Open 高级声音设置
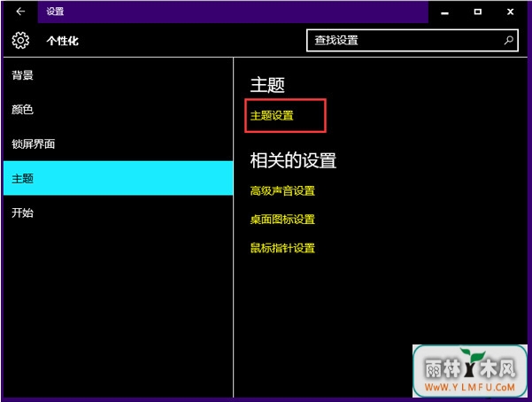This screenshot has width=532, height=402. pyautogui.click(x=282, y=190)
